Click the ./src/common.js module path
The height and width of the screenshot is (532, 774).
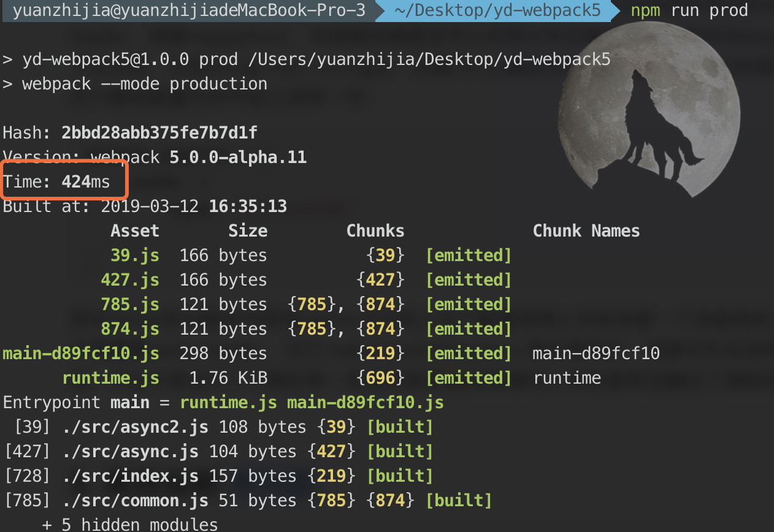pos(135,501)
